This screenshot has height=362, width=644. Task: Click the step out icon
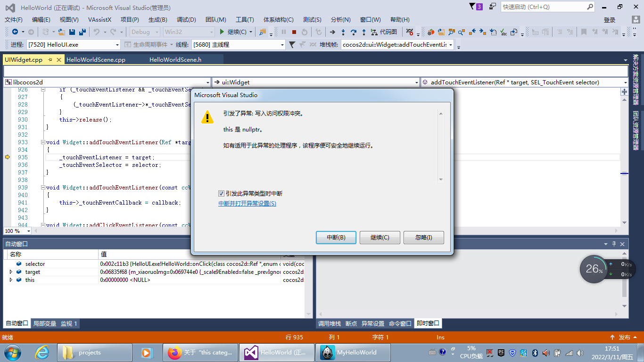(x=363, y=32)
